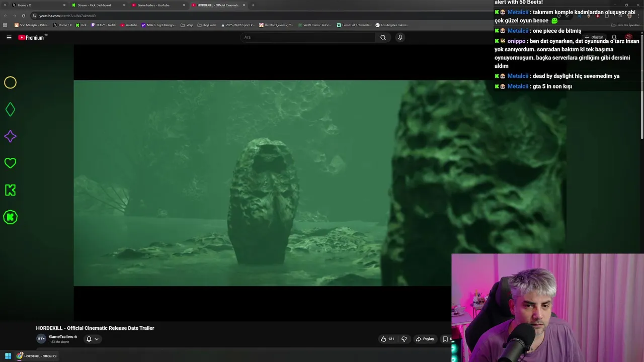Start voice search with the microphone
Viewport: 644px width, 362px height.
point(400,37)
